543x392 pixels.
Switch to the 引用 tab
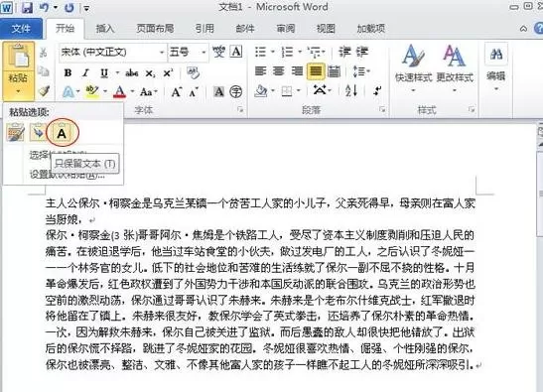(x=204, y=29)
